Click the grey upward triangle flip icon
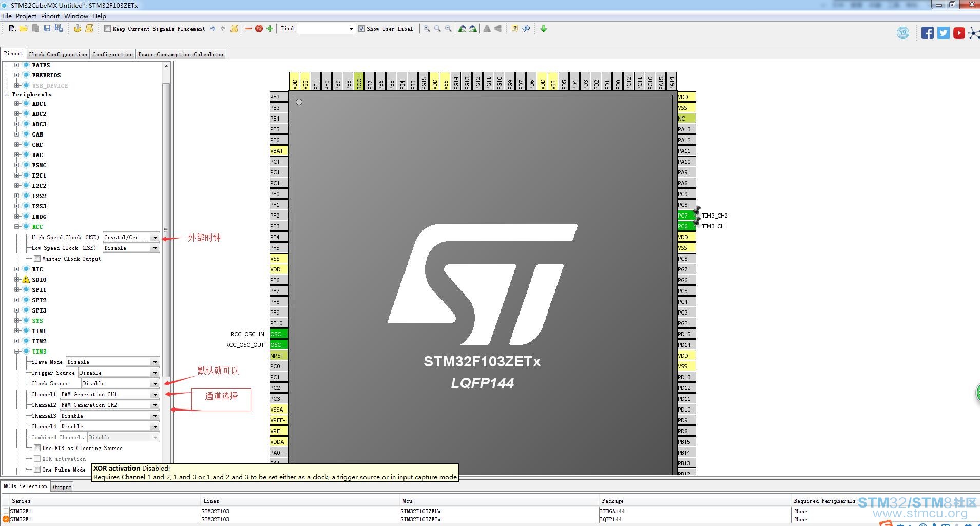This screenshot has width=980, height=526. coord(487,29)
